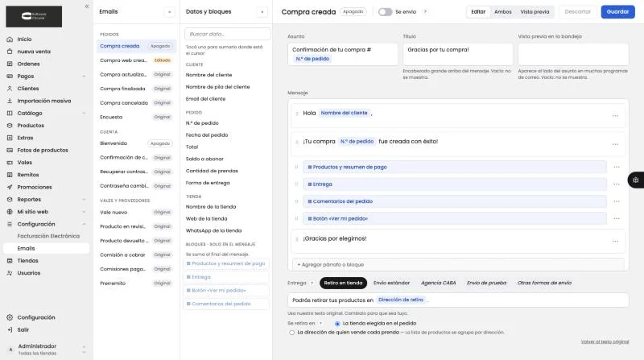Image resolution: width=644 pixels, height=360 pixels.
Task: Collapse the Datos y bloques panel
Action: [262, 12]
